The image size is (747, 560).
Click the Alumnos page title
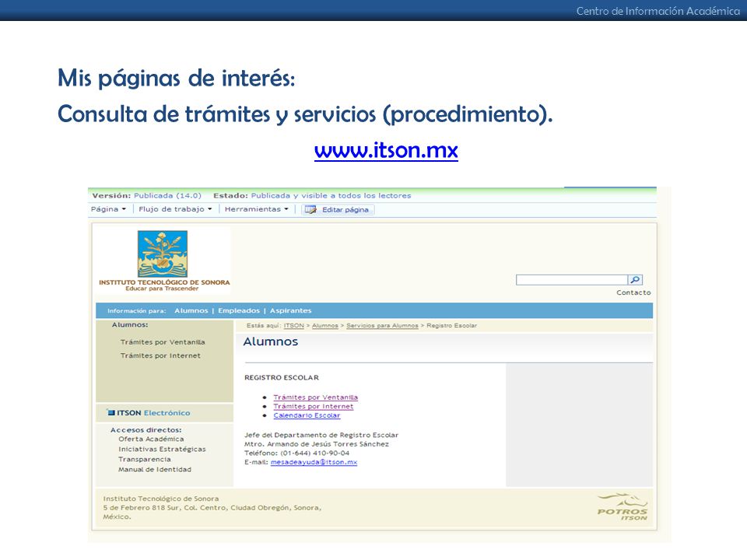click(271, 341)
